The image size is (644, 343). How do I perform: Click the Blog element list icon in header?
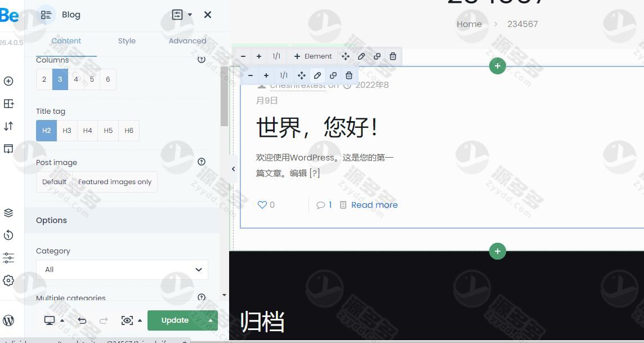coord(46,15)
